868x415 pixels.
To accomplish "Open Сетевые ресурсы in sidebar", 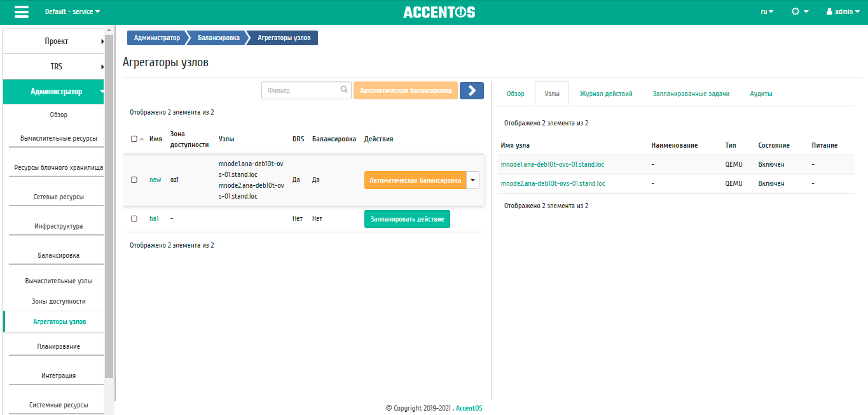I will (x=59, y=197).
